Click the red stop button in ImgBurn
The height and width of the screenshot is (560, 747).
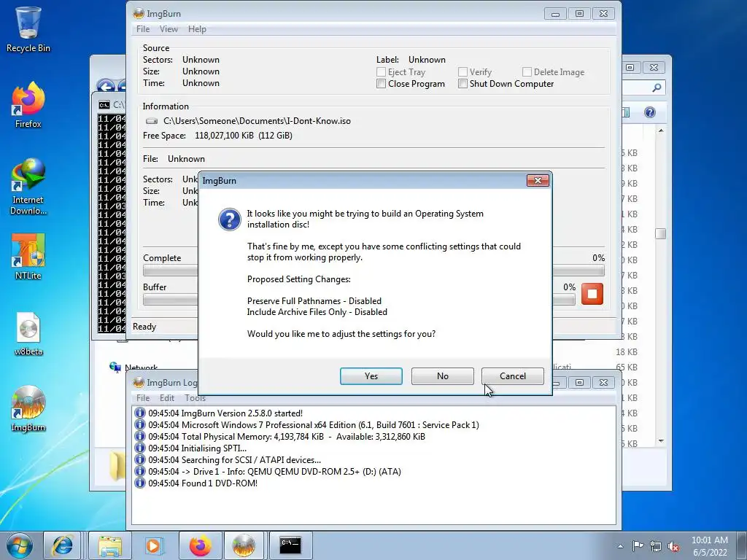pos(592,294)
